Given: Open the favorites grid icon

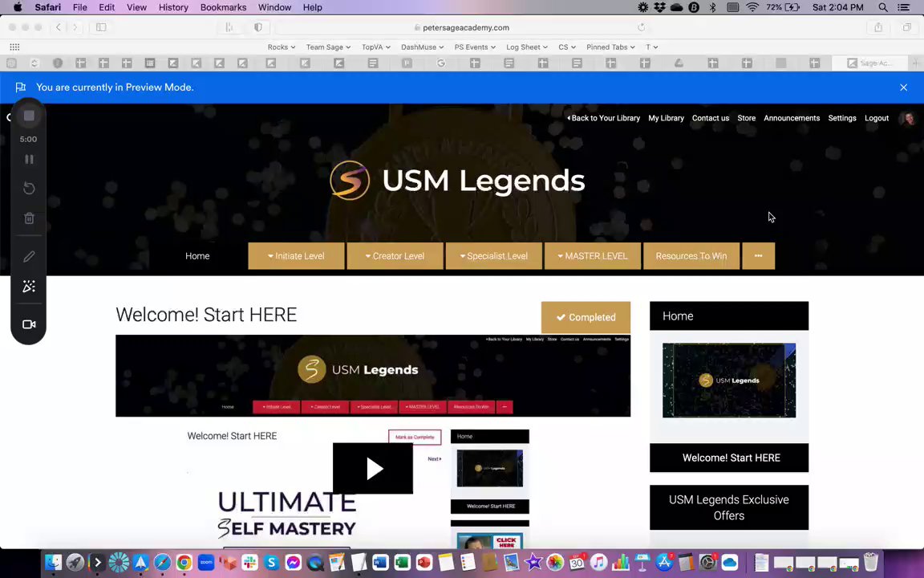Looking at the screenshot, I should click(14, 47).
